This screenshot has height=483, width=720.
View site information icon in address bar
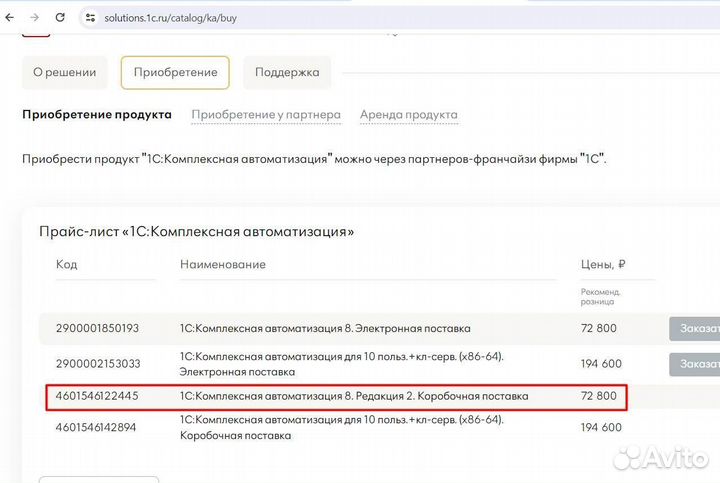(90, 18)
